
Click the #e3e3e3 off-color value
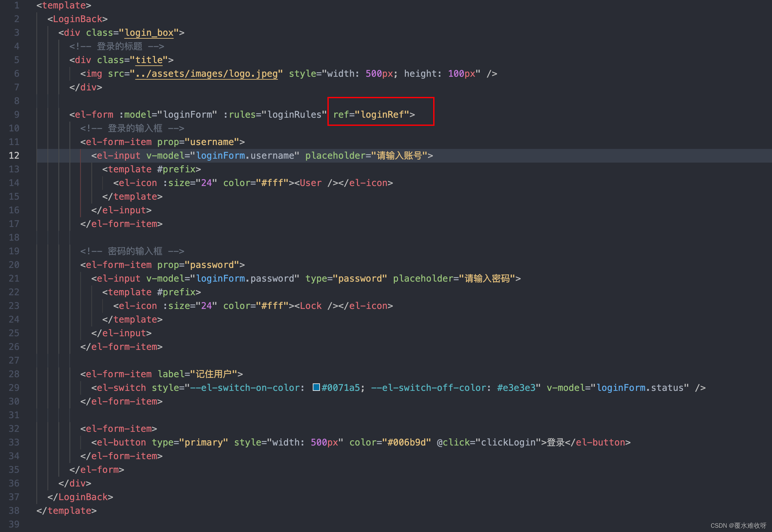[x=516, y=388]
